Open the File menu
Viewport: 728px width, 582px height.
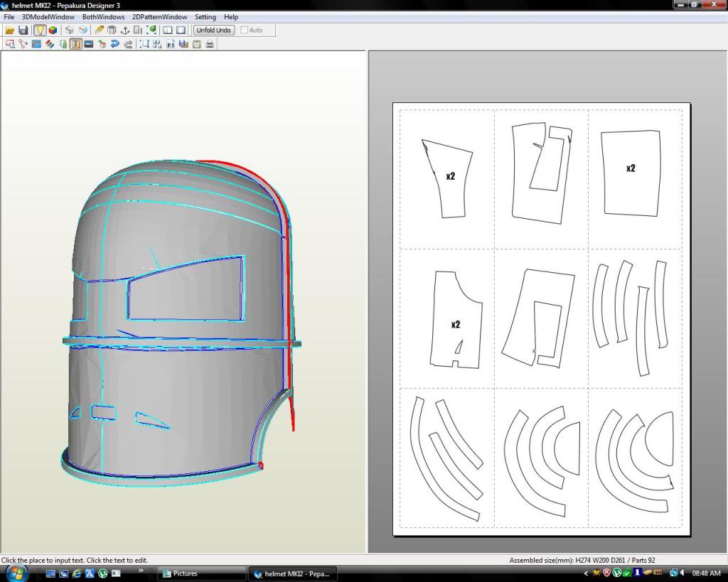[9, 17]
